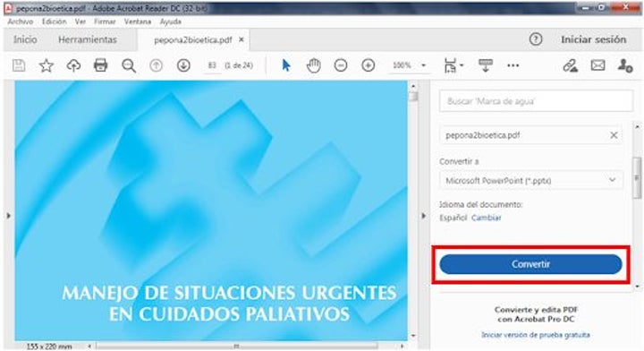Open the Archivo menu
The width and height of the screenshot is (644, 351).
[20, 21]
